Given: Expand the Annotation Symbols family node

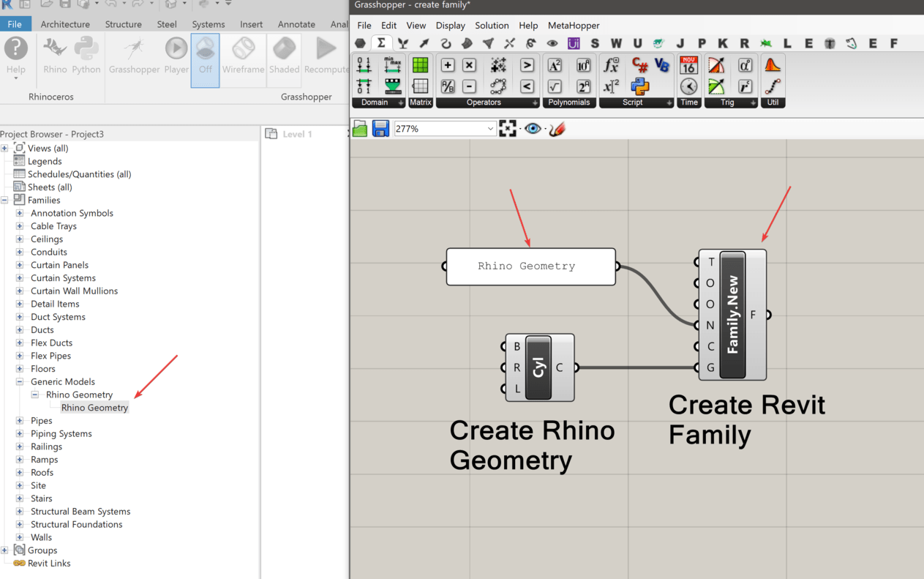Looking at the screenshot, I should click(20, 213).
